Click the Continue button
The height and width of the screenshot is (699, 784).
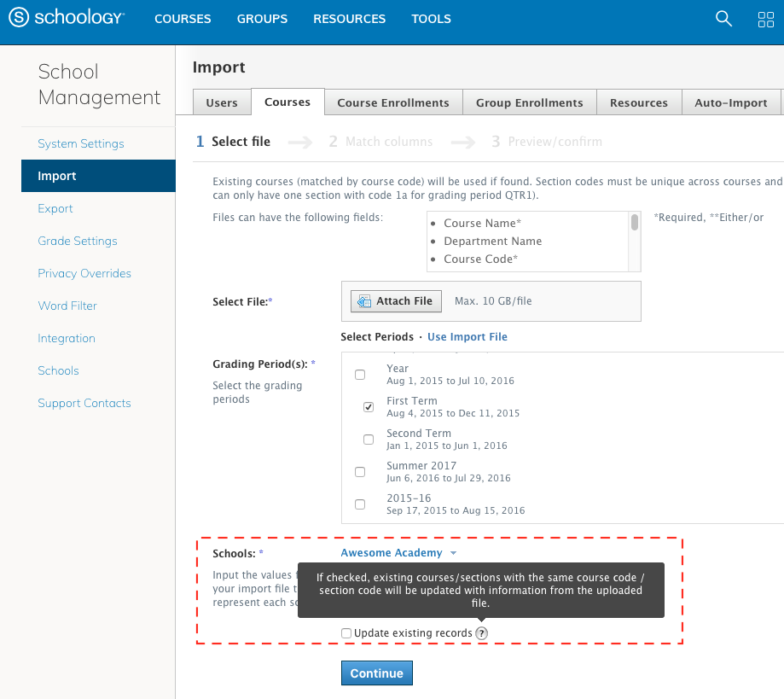[376, 673]
